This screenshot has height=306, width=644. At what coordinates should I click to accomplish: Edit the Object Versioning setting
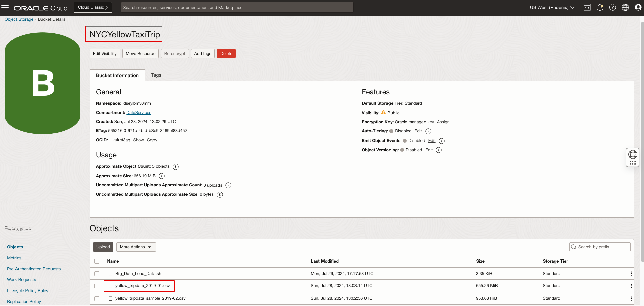pos(429,150)
